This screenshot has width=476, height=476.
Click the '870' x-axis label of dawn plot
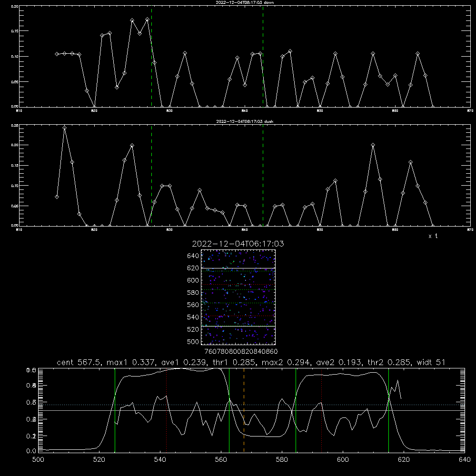[x=470, y=111]
